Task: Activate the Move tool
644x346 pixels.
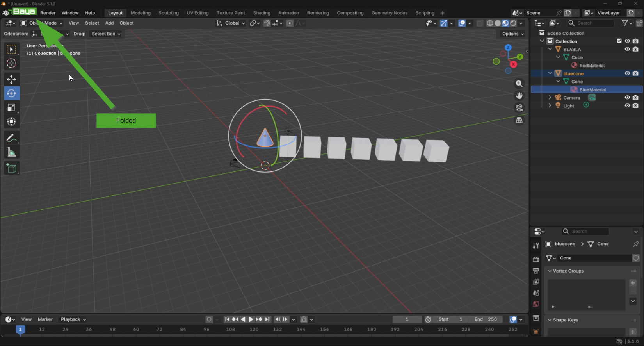Action: pos(11,79)
